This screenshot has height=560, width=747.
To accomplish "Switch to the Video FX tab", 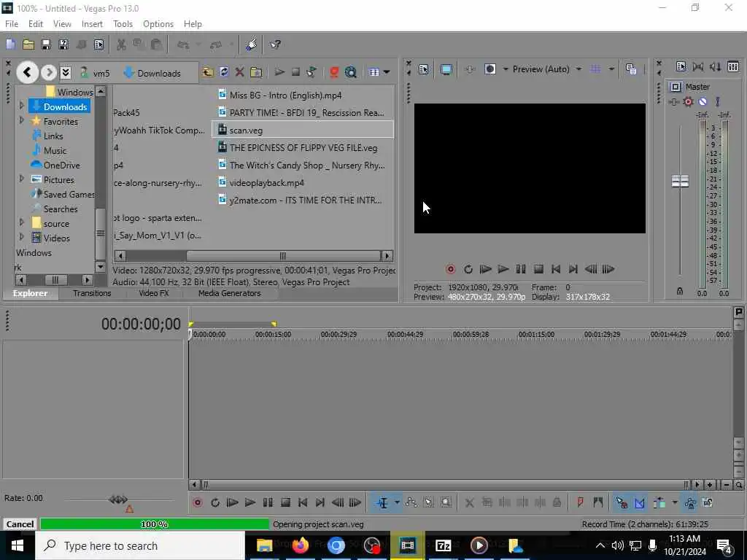I will tap(154, 293).
